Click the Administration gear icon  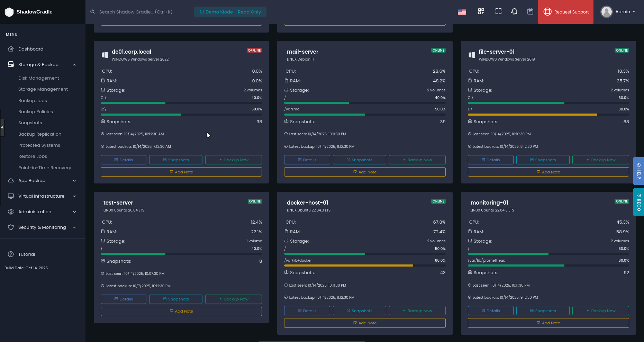11,211
